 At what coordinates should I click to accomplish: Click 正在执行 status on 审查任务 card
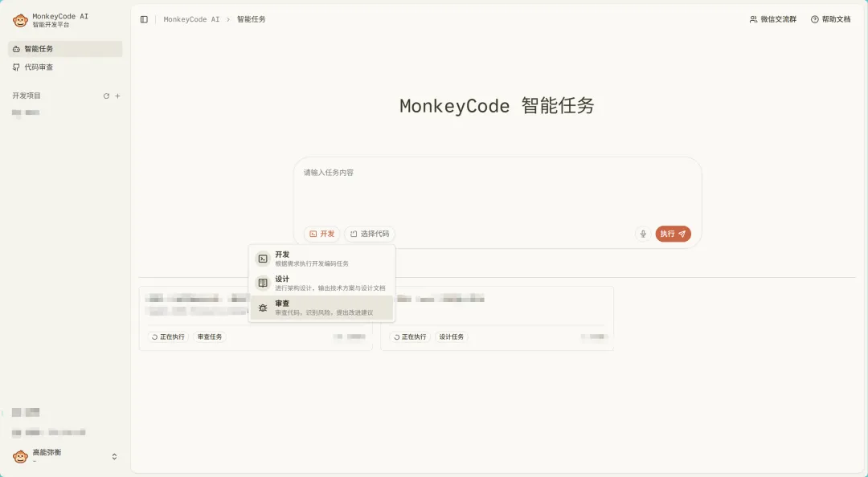click(x=168, y=337)
